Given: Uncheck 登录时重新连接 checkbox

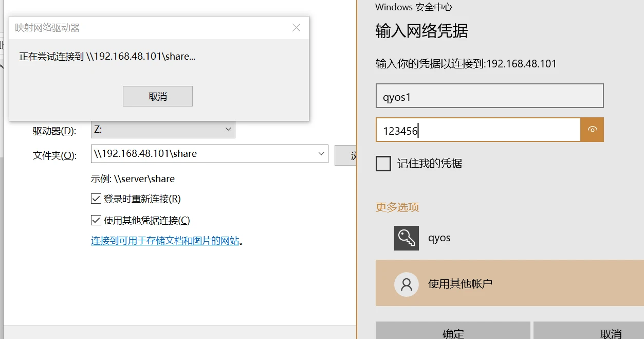Looking at the screenshot, I should 96,199.
